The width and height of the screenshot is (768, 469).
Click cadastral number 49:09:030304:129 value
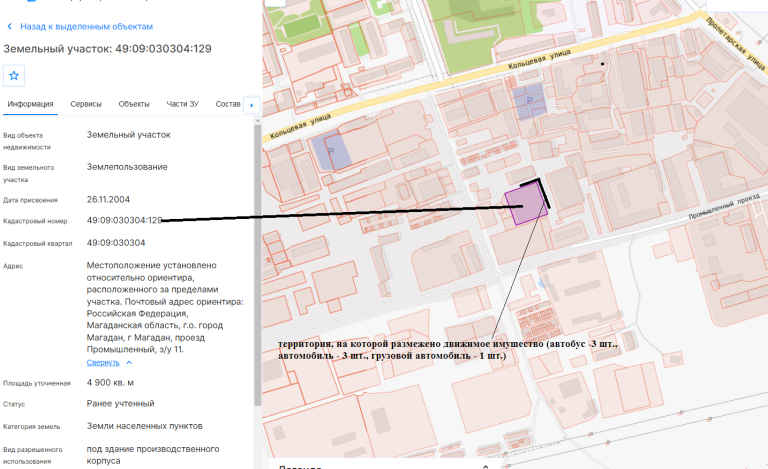(x=124, y=220)
